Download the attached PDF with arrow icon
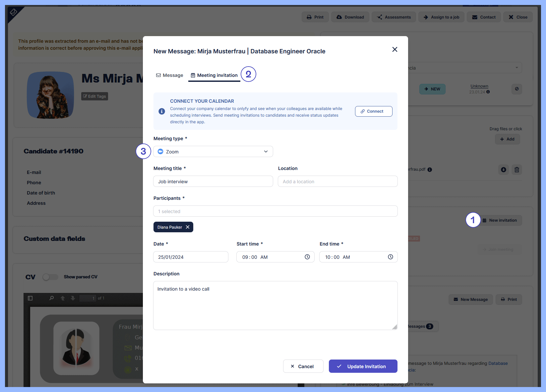 tap(504, 170)
